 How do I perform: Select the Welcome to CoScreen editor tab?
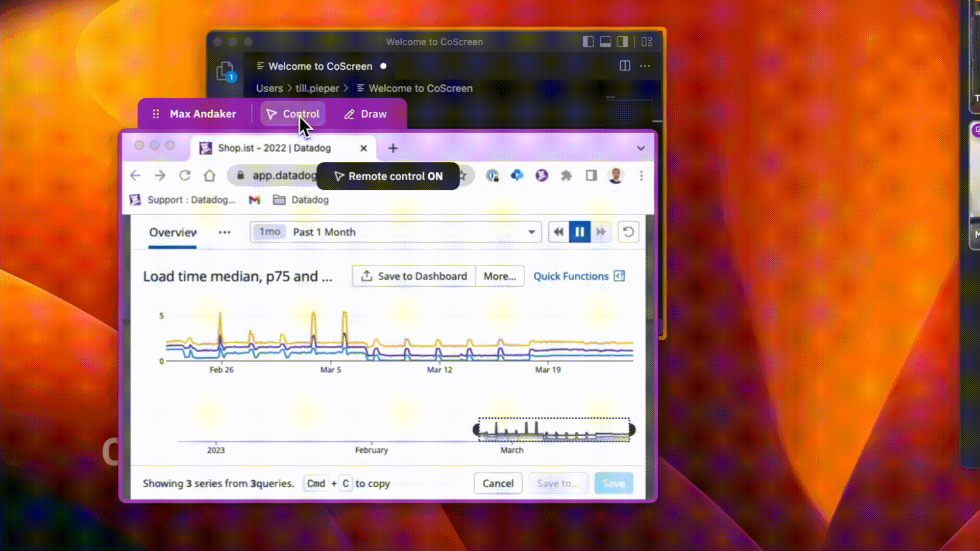(321, 66)
